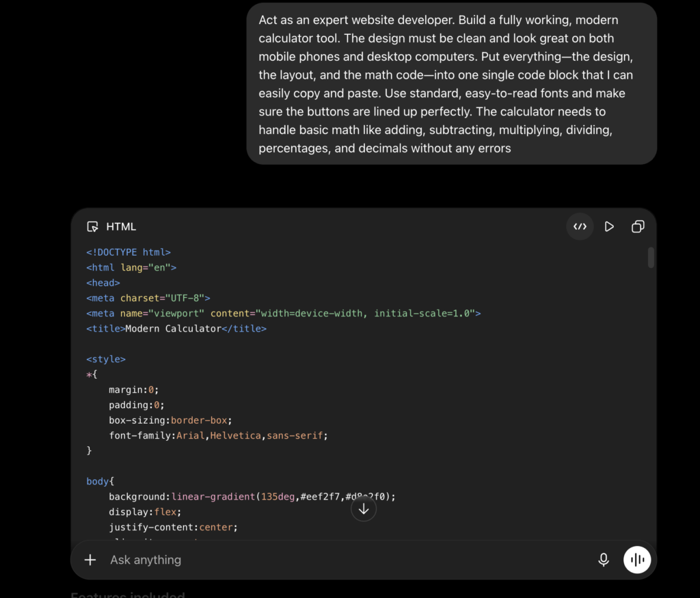
Task: Click the DOCTYPE html code line
Action: pyautogui.click(x=129, y=252)
